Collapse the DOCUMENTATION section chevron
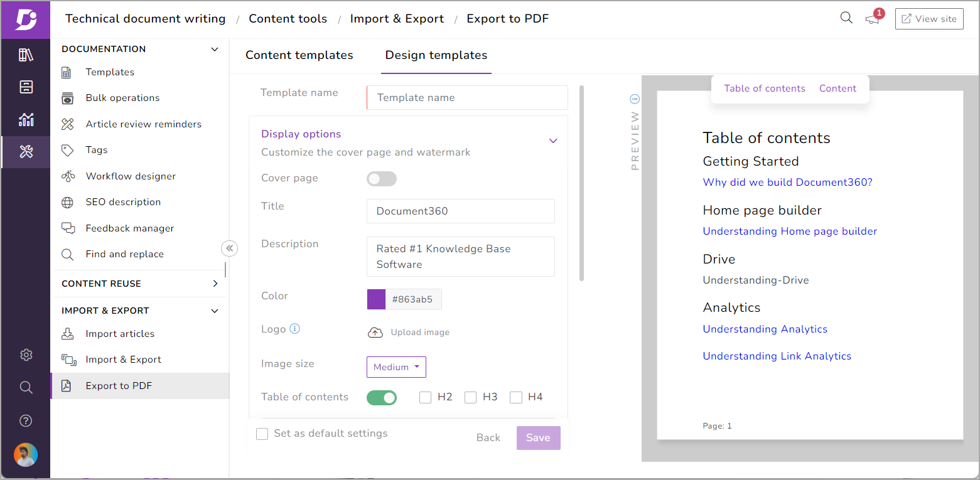 pyautogui.click(x=215, y=49)
